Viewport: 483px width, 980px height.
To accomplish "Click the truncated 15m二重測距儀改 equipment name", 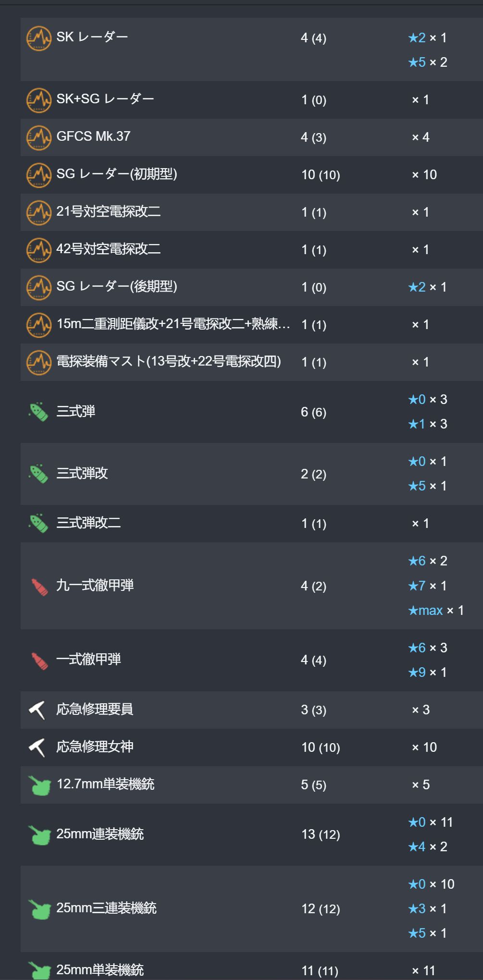I will [x=173, y=324].
